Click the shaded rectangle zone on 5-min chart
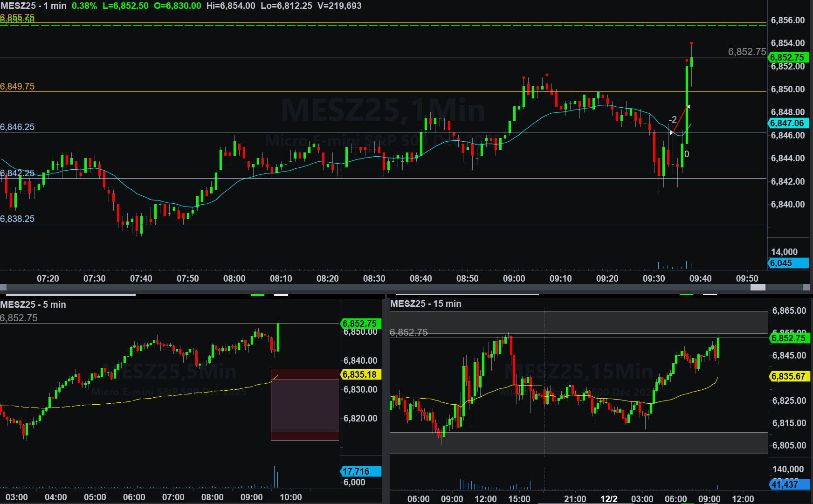This screenshot has height=504, width=813. [305, 405]
